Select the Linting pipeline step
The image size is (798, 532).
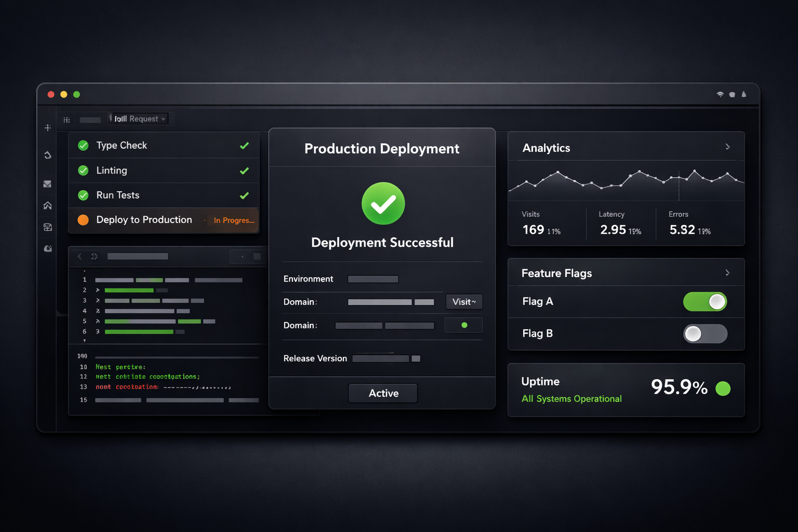coord(164,170)
